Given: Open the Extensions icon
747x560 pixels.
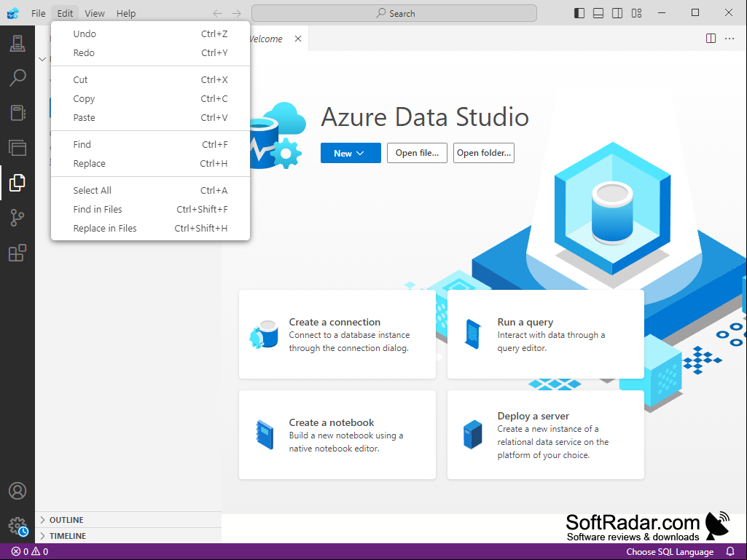Looking at the screenshot, I should pos(17,253).
